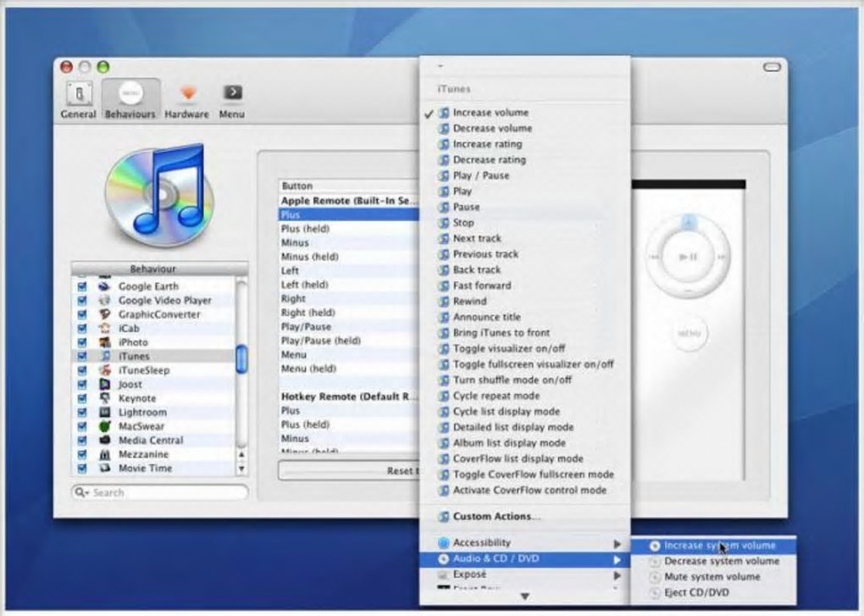Click the iTunes icon beside Next track
864x616 pixels.
(x=444, y=239)
